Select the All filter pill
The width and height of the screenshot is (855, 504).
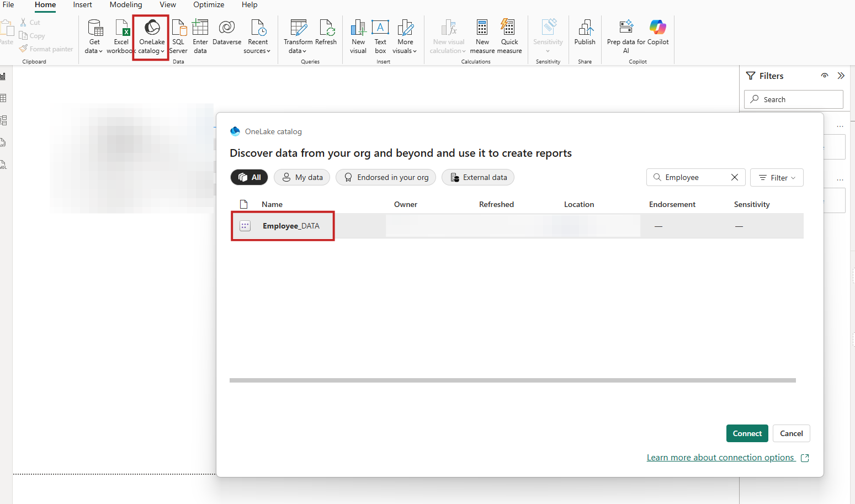249,177
